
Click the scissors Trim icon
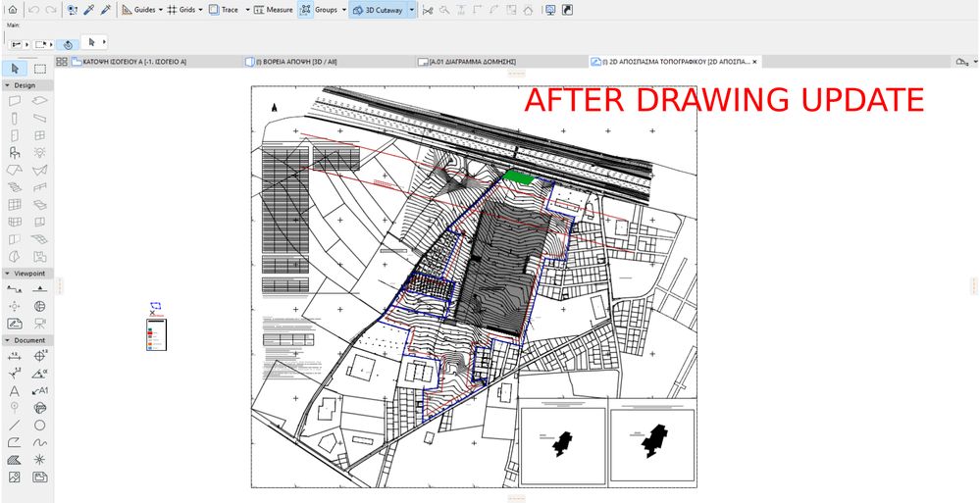pyautogui.click(x=428, y=10)
